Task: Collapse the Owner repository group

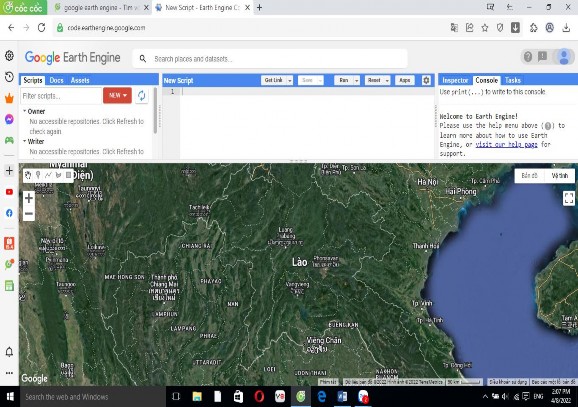Action: click(25, 111)
